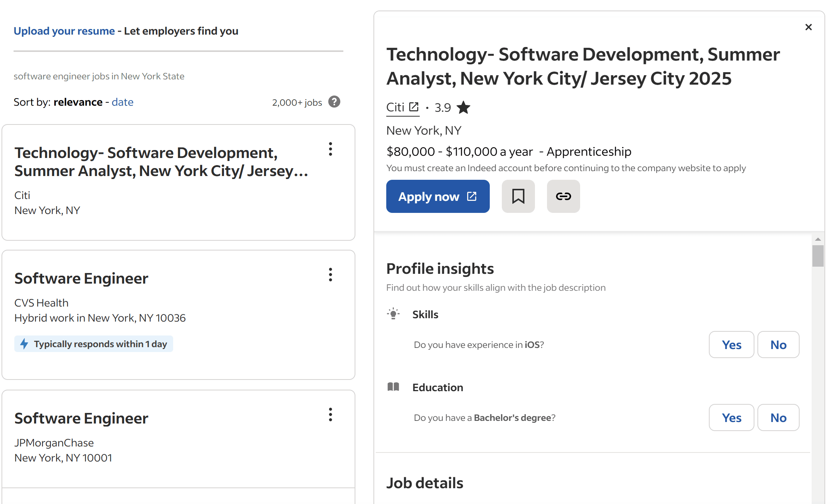
Task: Open overflow menu on JPMorganChase job card
Action: (330, 415)
